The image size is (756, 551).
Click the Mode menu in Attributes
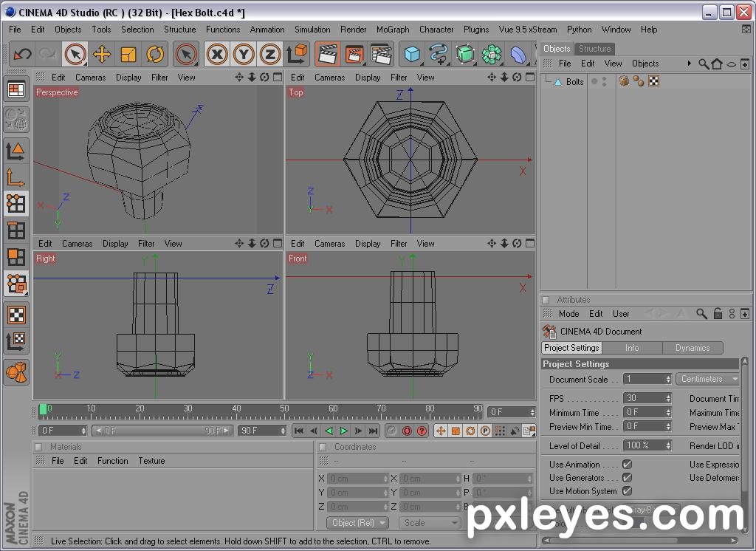tap(568, 314)
